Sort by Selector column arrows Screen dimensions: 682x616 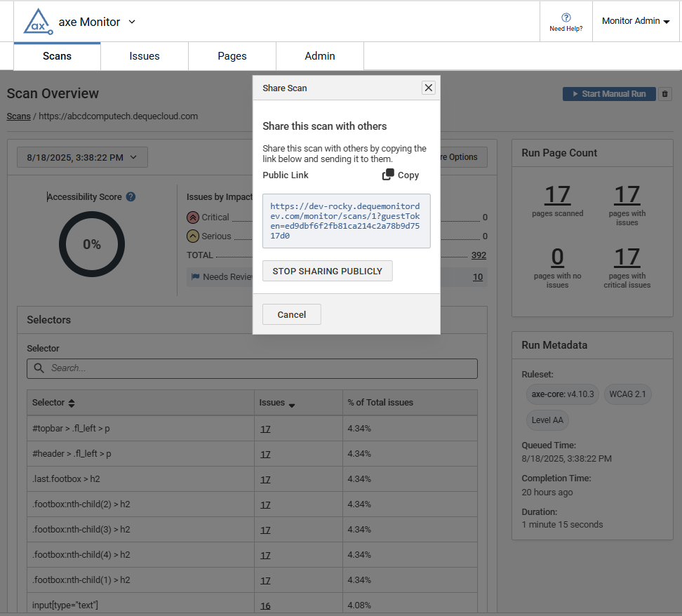(72, 403)
